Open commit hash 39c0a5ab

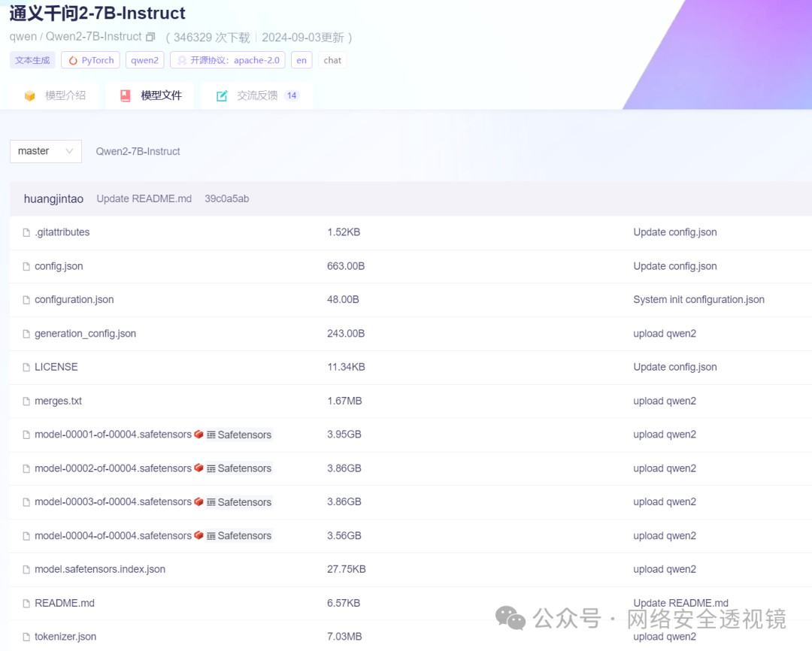coord(227,199)
